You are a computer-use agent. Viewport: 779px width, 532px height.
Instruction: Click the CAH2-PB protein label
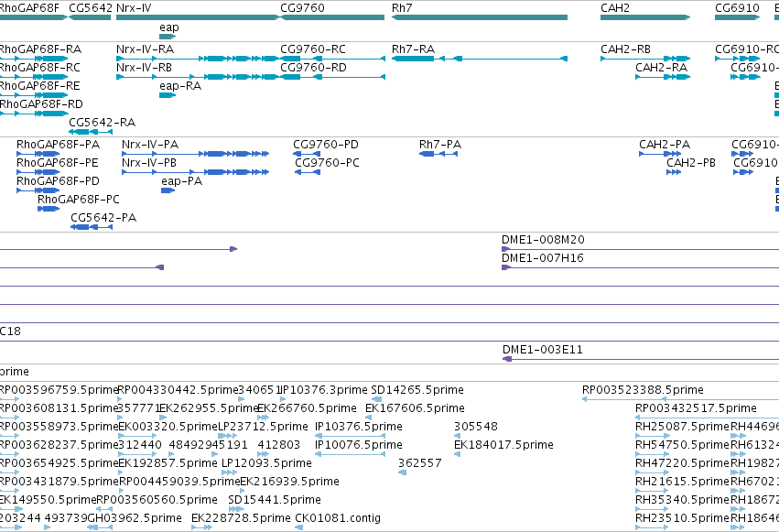point(691,163)
